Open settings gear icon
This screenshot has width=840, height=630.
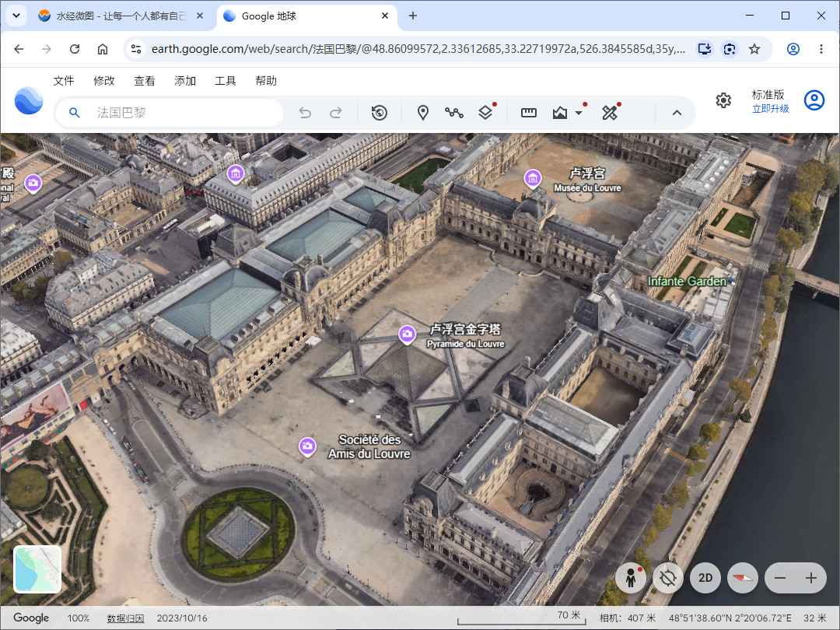point(723,100)
